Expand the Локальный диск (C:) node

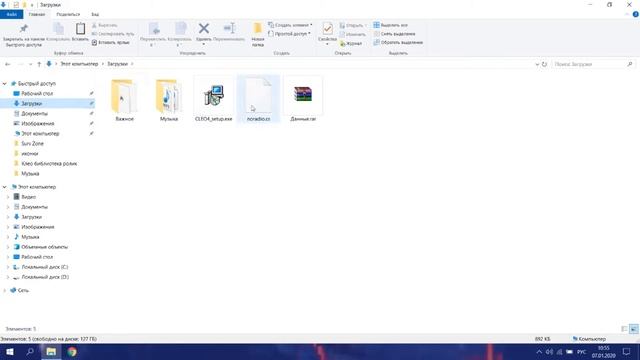point(8,267)
